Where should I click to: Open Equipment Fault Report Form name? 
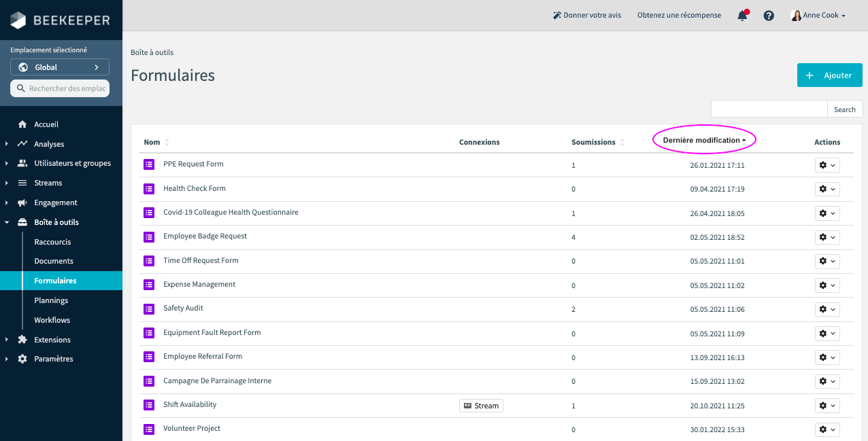point(212,332)
